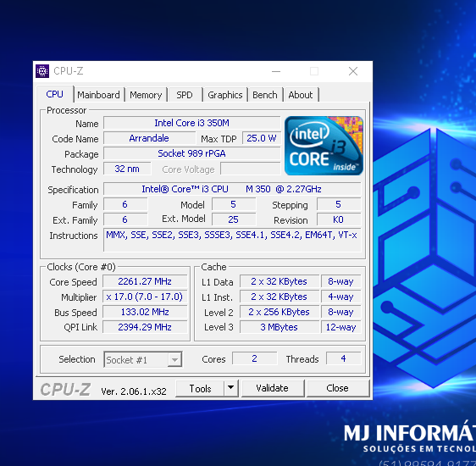The height and width of the screenshot is (466, 476).
Task: Open the Memory tab
Action: (146, 95)
